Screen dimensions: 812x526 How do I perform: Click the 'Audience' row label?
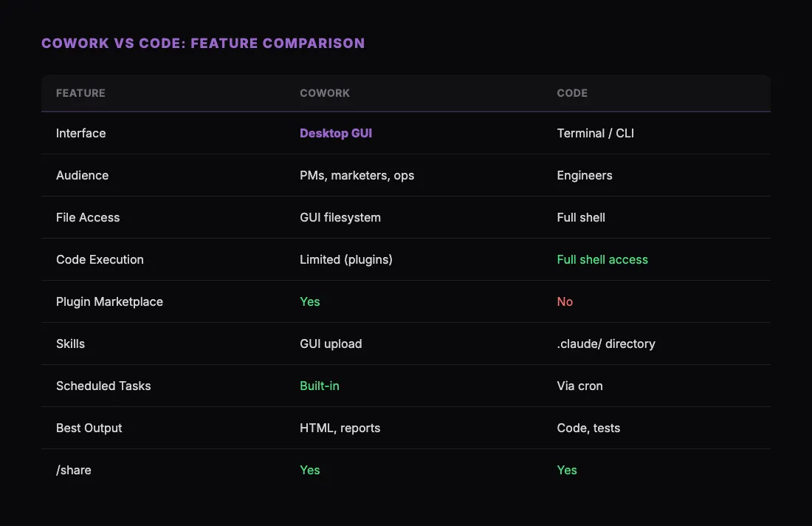82,175
